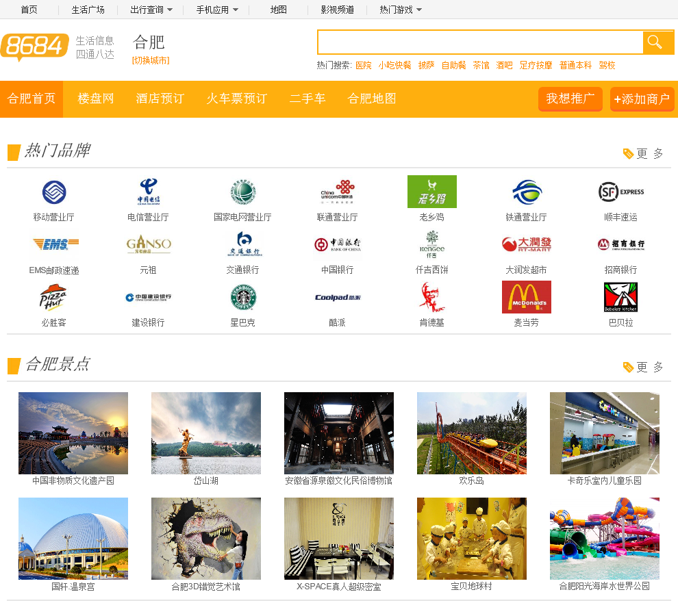Open the GANSO 元祖 logo
Image resolution: width=678 pixels, height=616 pixels.
(149, 244)
